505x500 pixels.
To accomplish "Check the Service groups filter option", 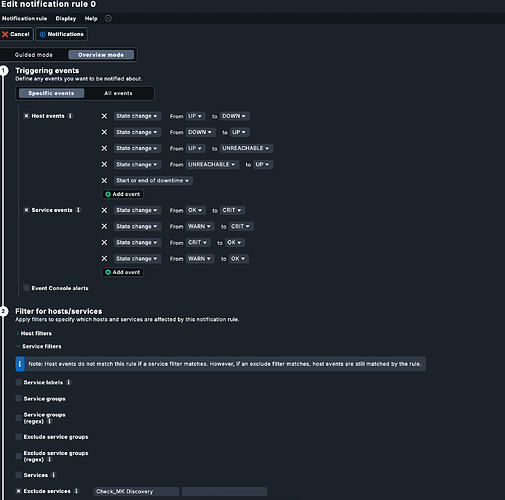I will [19, 398].
